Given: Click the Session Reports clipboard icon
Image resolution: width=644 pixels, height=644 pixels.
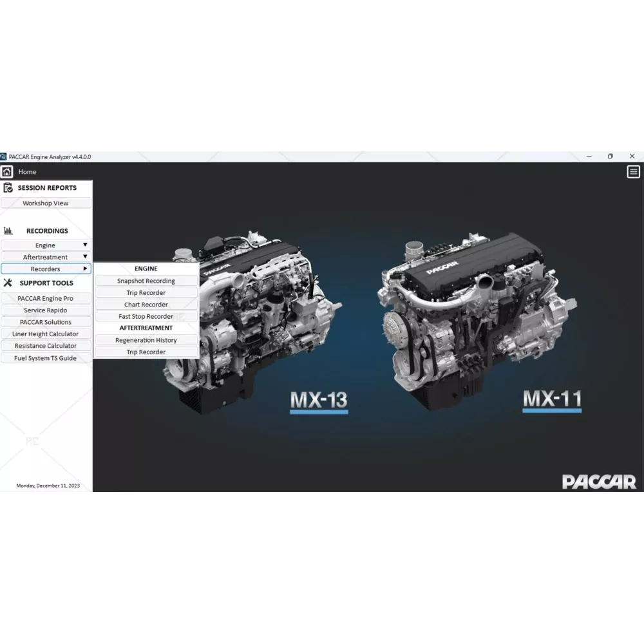Looking at the screenshot, I should click(8, 188).
